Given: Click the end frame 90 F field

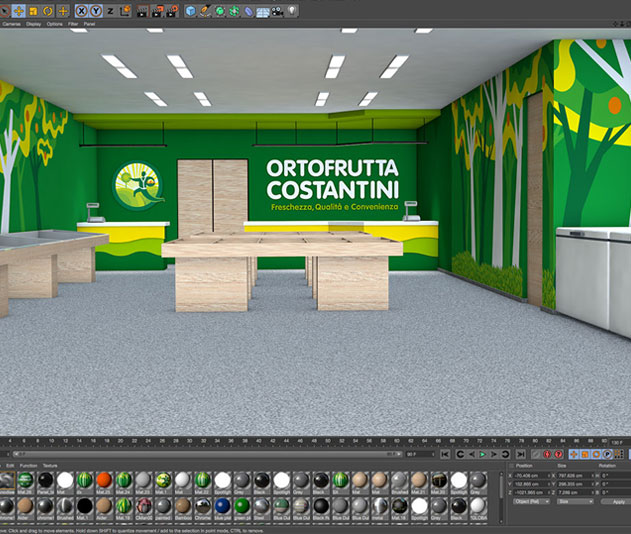Looking at the screenshot, I should point(420,454).
